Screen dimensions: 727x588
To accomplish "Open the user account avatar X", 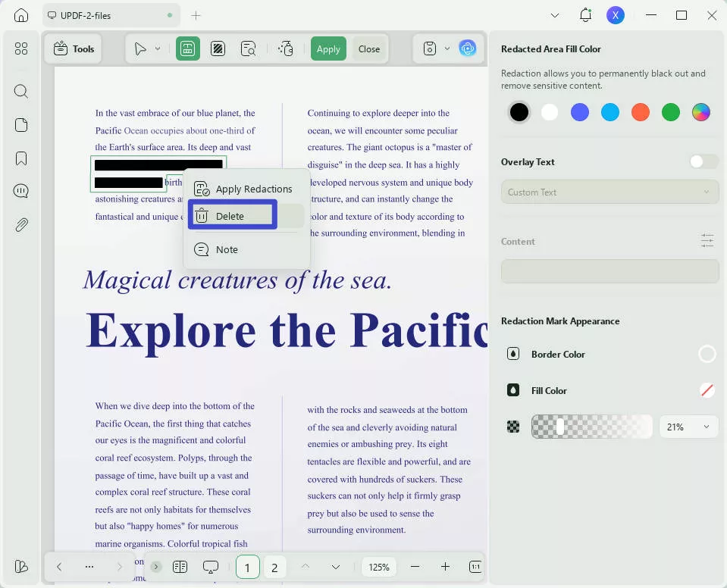I will (x=616, y=15).
